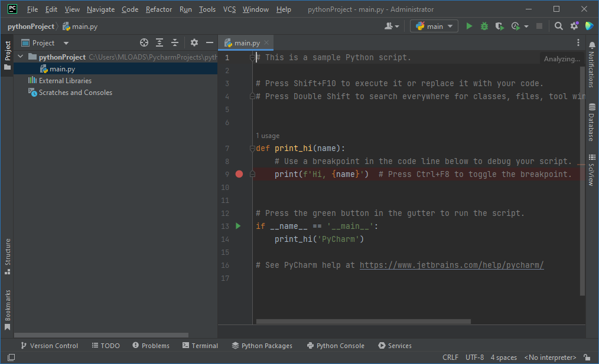Open the Terminal tool window
Screen dimensions: 599x364
[x=200, y=346]
